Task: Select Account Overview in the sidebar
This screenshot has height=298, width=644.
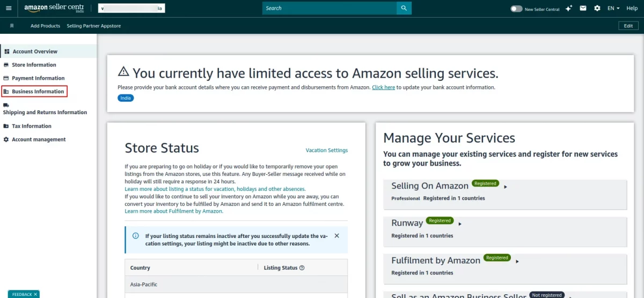Action: tap(48, 51)
